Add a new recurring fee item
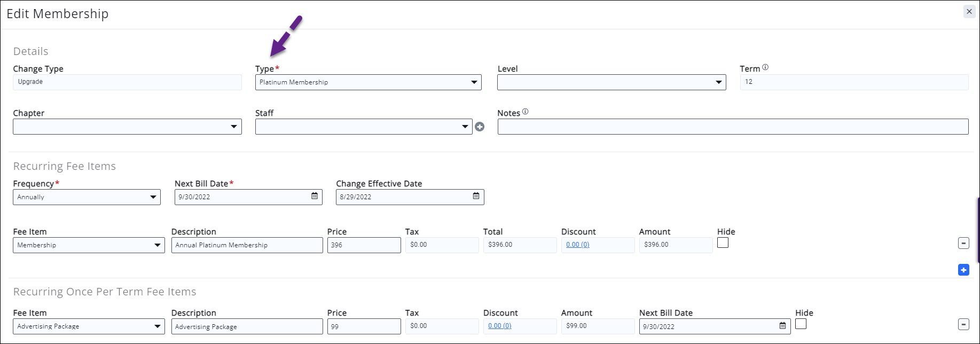The height and width of the screenshot is (344, 980). pyautogui.click(x=963, y=270)
